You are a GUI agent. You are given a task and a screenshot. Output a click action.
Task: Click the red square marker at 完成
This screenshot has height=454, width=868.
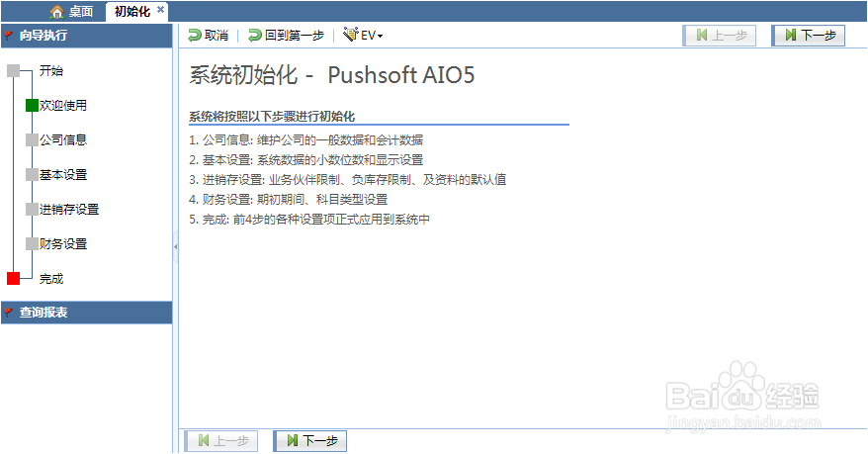13,279
